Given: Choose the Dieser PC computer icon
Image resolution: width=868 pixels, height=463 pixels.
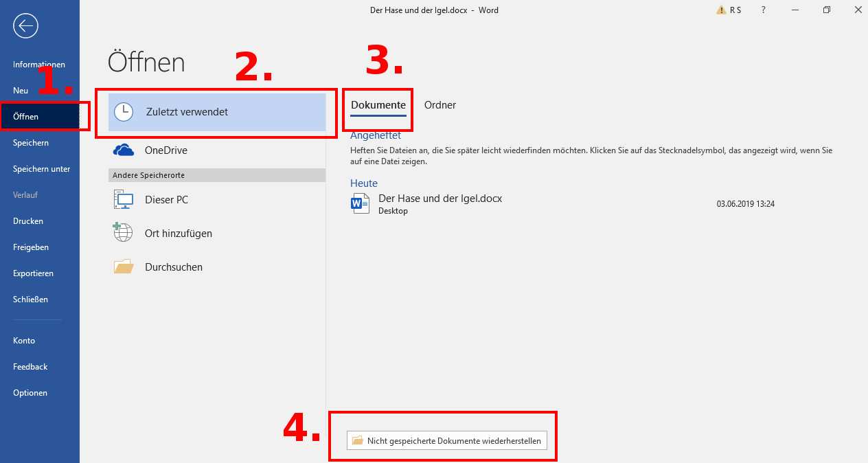Looking at the screenshot, I should point(124,200).
